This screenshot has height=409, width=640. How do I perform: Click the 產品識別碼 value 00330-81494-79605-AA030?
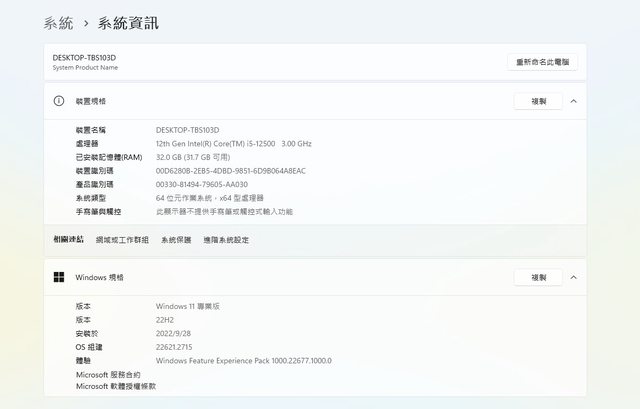[202, 184]
